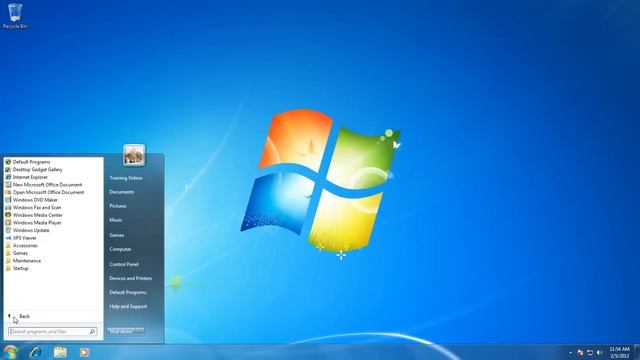This screenshot has width=640, height=360.
Task: Click Show desktop button at the taskbar's edge
Action: tap(637, 352)
